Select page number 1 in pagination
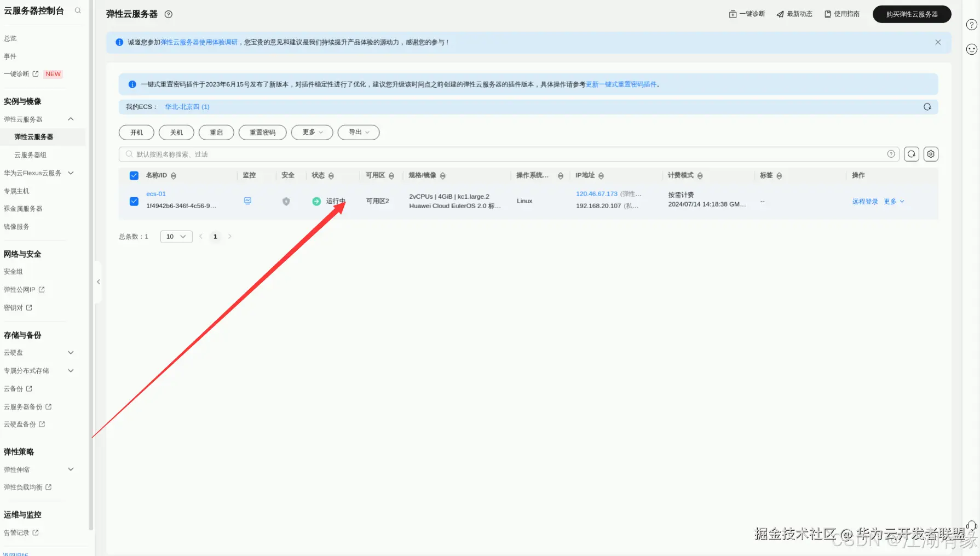980x556 pixels. coord(215,237)
